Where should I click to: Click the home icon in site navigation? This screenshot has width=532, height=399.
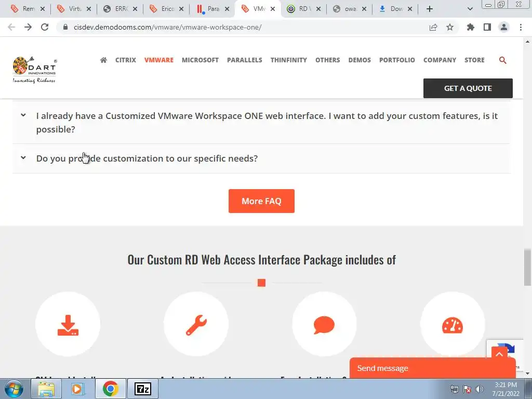[103, 60]
